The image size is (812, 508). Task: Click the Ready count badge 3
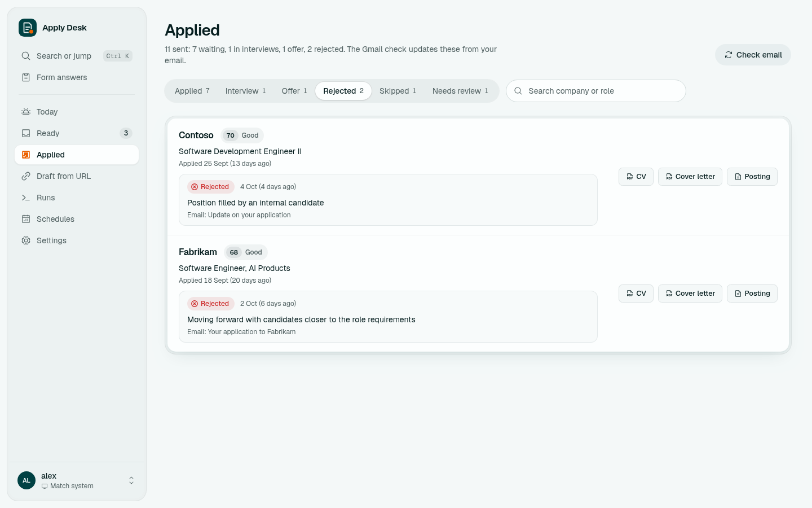126,133
